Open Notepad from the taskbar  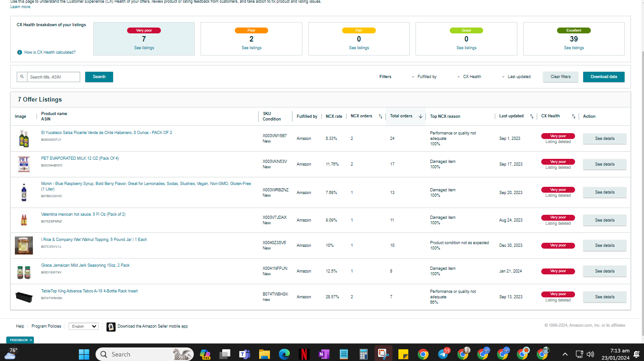[343, 354]
